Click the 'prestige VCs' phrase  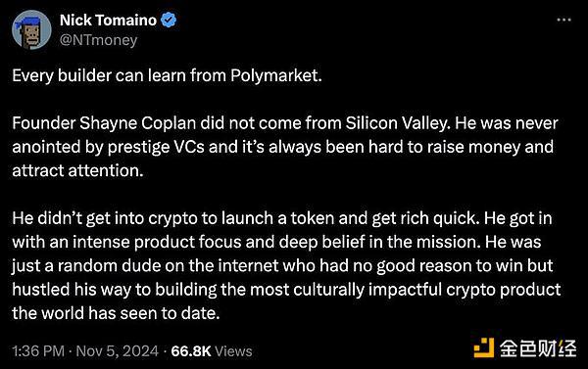[156, 147]
